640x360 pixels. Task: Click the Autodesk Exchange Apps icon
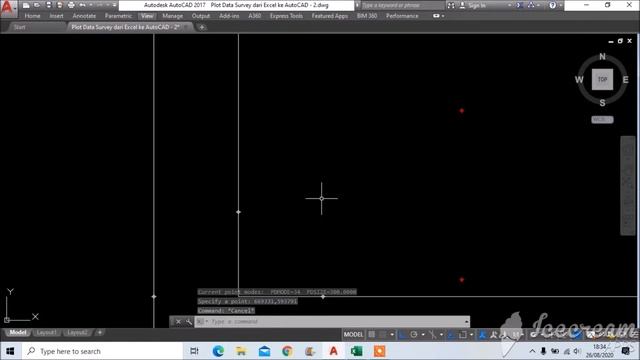520,5
